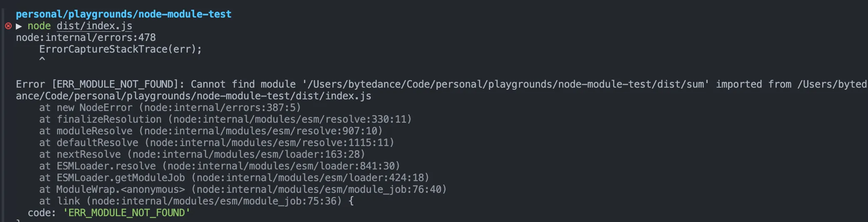Click the ErrorCaptureStackTrace(err); code line
Image resolution: width=868 pixels, height=222 pixels.
click(120, 49)
